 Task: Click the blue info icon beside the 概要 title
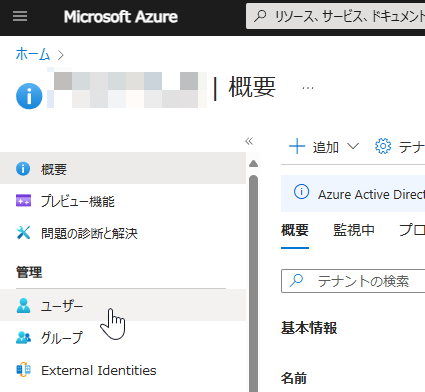click(29, 96)
